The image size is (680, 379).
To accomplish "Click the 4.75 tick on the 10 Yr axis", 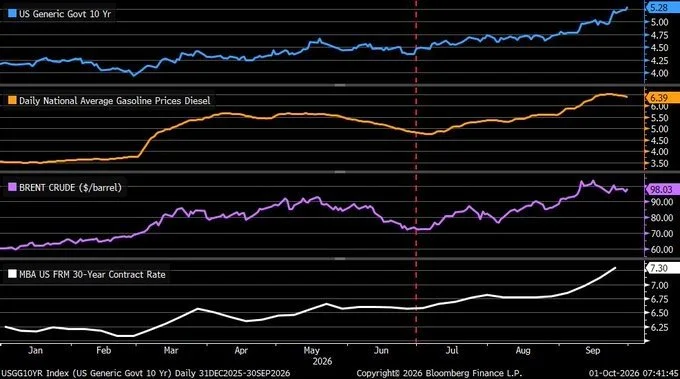I will pyautogui.click(x=659, y=35).
